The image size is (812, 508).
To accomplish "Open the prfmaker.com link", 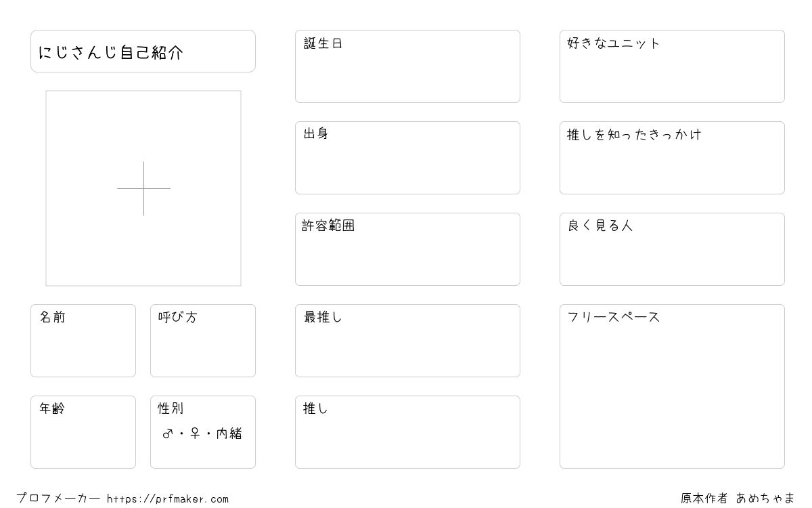I will click(x=168, y=499).
